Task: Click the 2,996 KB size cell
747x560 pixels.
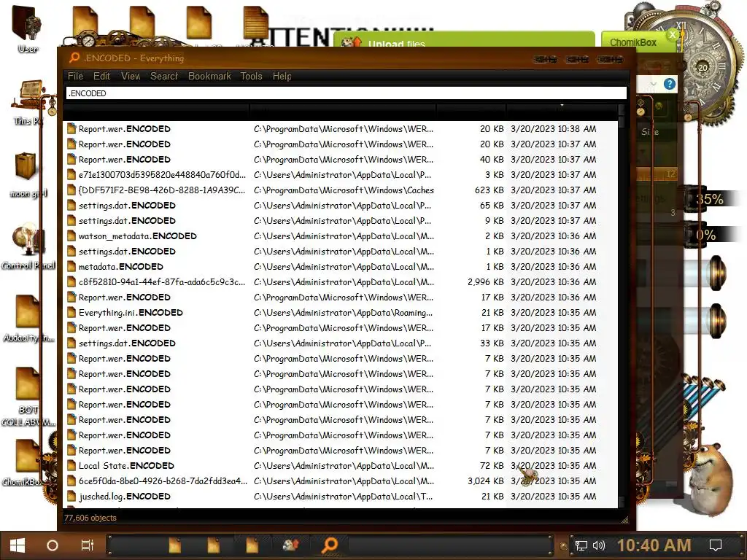Action: tap(485, 282)
